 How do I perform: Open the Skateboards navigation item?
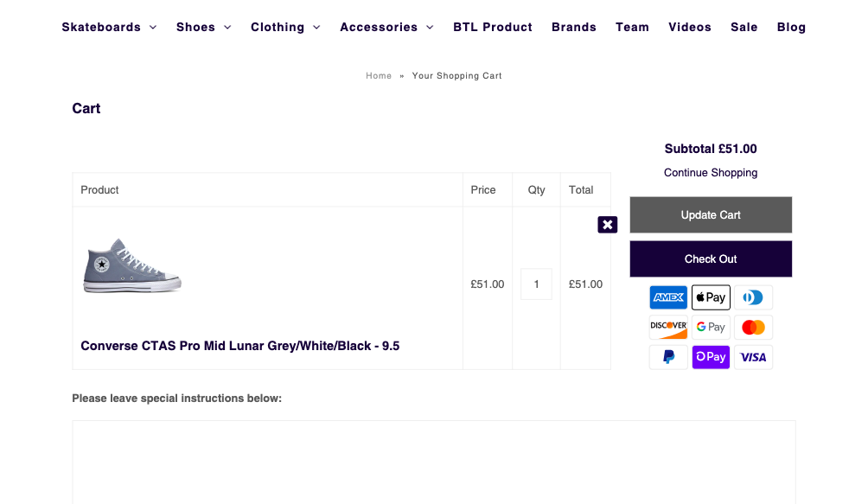coord(101,27)
